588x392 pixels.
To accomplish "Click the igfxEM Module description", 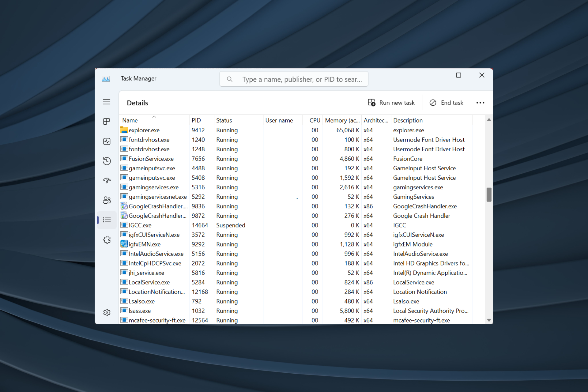I will pyautogui.click(x=413, y=244).
